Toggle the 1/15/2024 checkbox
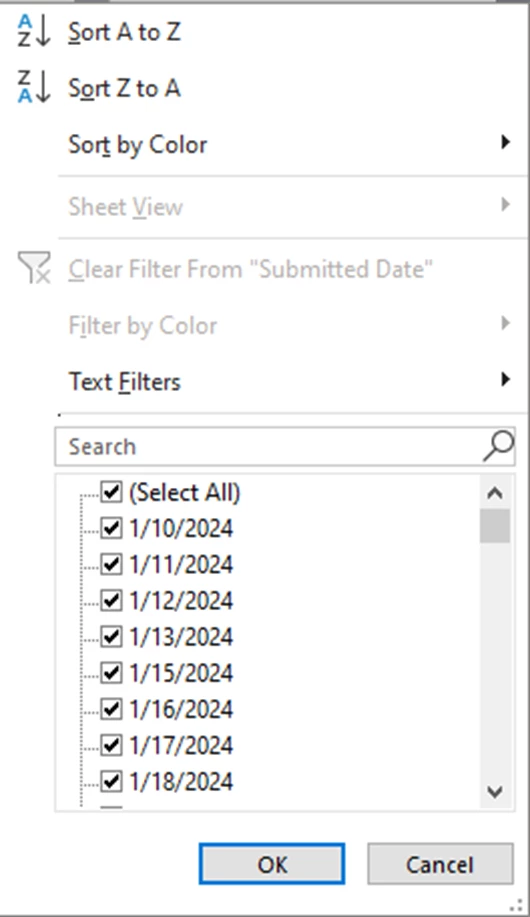Viewport: 530px width, 917px height. [111, 673]
